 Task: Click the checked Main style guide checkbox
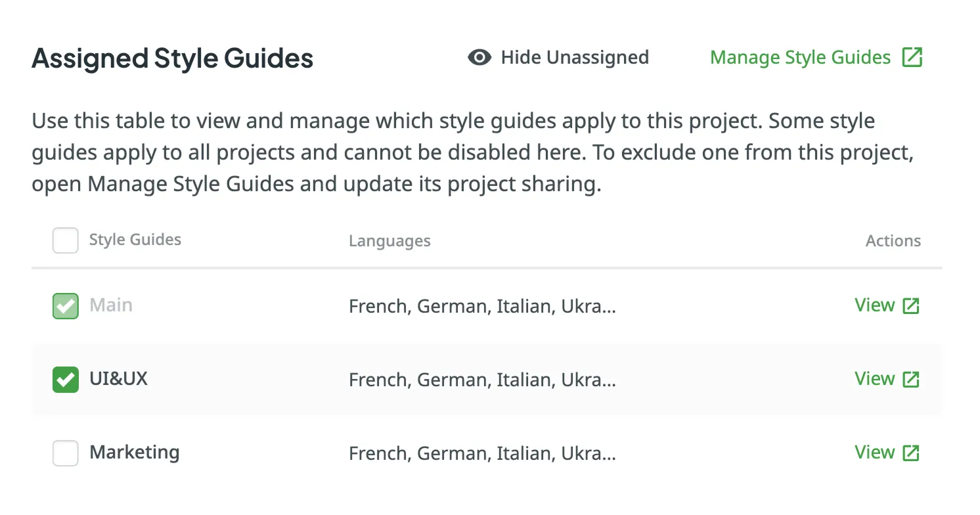(x=65, y=305)
